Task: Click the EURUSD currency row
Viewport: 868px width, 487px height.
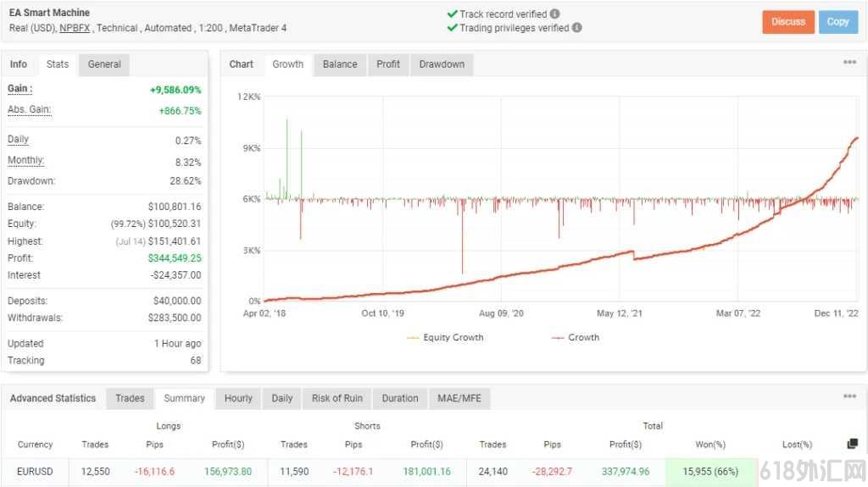Action: click(x=379, y=472)
